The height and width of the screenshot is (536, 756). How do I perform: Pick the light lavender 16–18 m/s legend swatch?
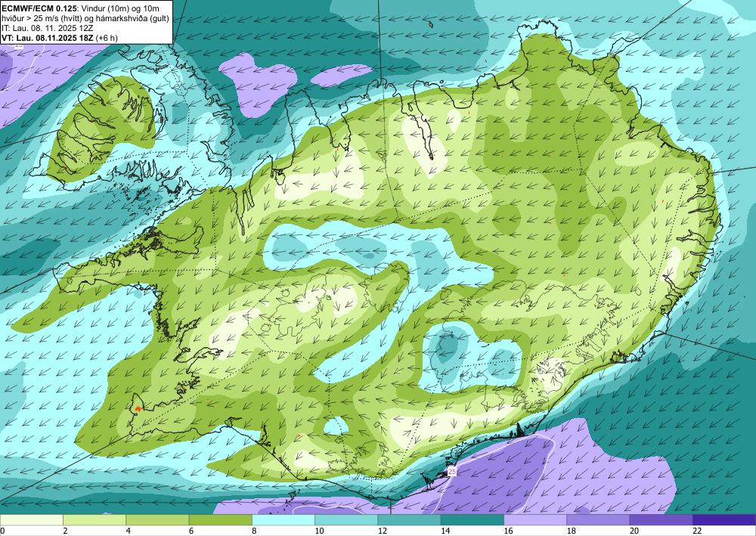click(x=535, y=520)
